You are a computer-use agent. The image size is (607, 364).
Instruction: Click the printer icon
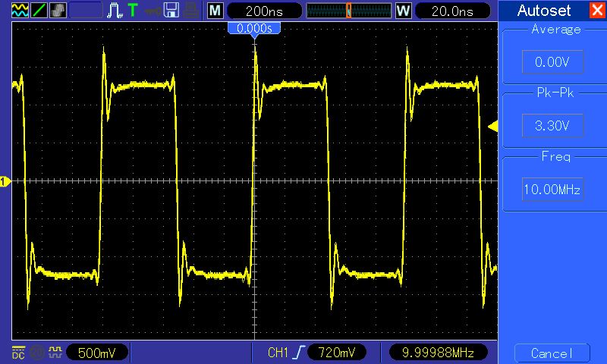[191, 11]
